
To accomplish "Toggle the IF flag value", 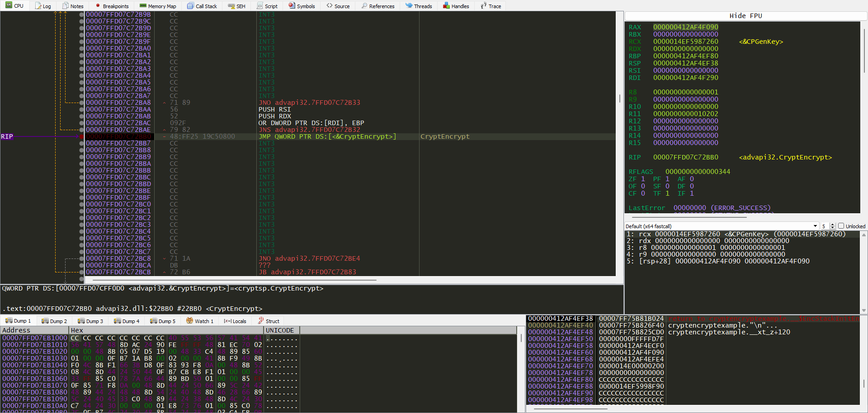I will (692, 193).
